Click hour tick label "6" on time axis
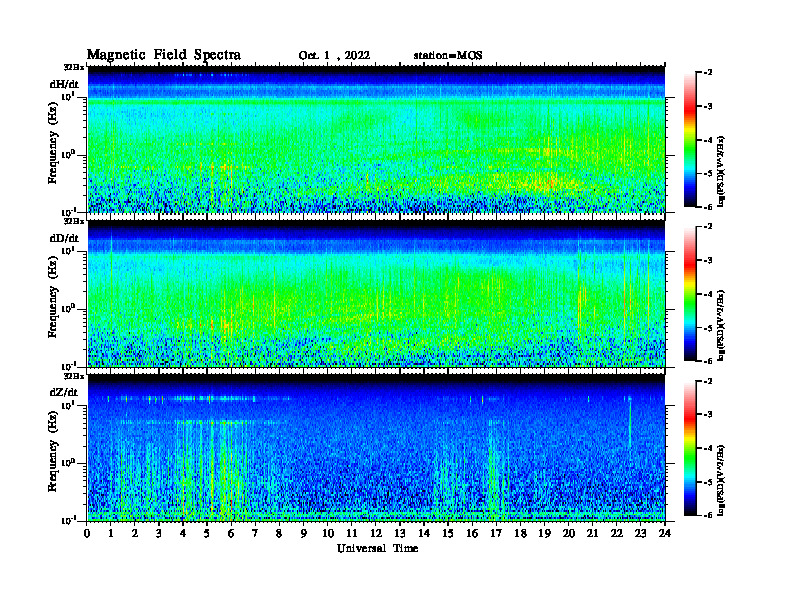Screen dimensions: 792x612 (x=231, y=534)
